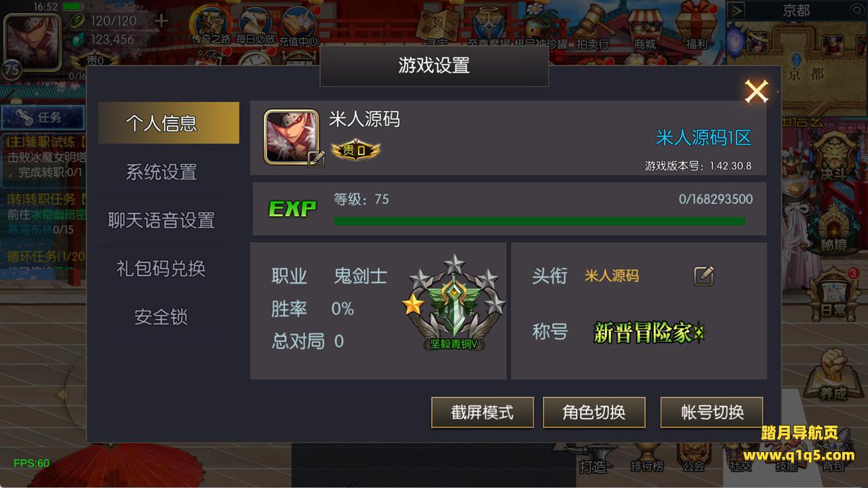
Task: Open the 秘境 secret realm icon
Action: pyautogui.click(x=832, y=226)
